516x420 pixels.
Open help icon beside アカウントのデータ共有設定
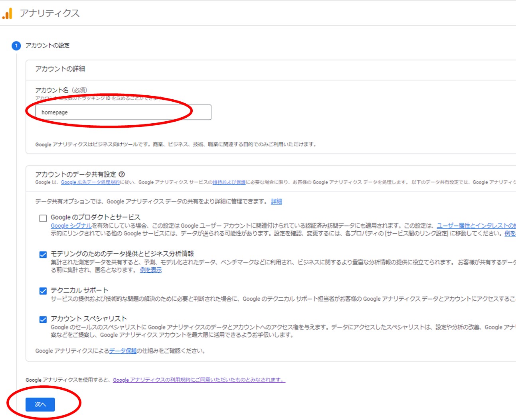122,174
